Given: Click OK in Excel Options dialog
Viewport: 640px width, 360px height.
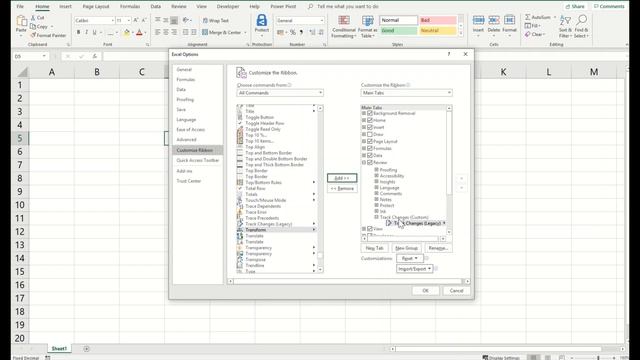Looking at the screenshot, I should tap(425, 291).
